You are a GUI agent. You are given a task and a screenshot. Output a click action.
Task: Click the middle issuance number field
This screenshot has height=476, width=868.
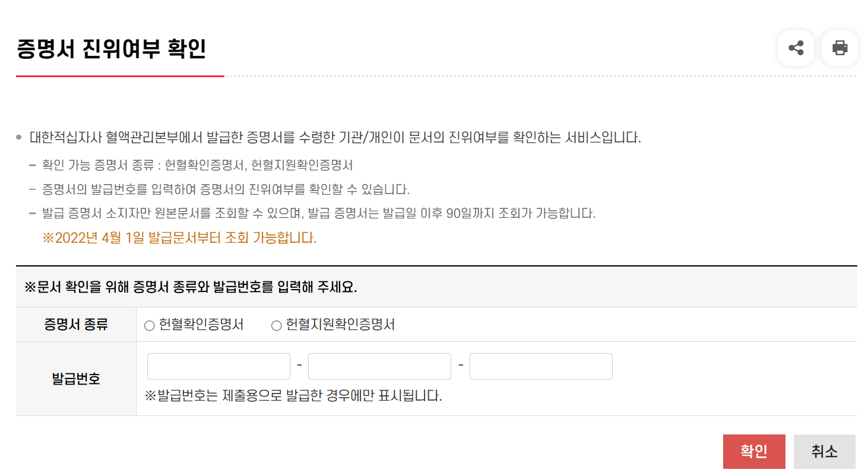pyautogui.click(x=379, y=366)
